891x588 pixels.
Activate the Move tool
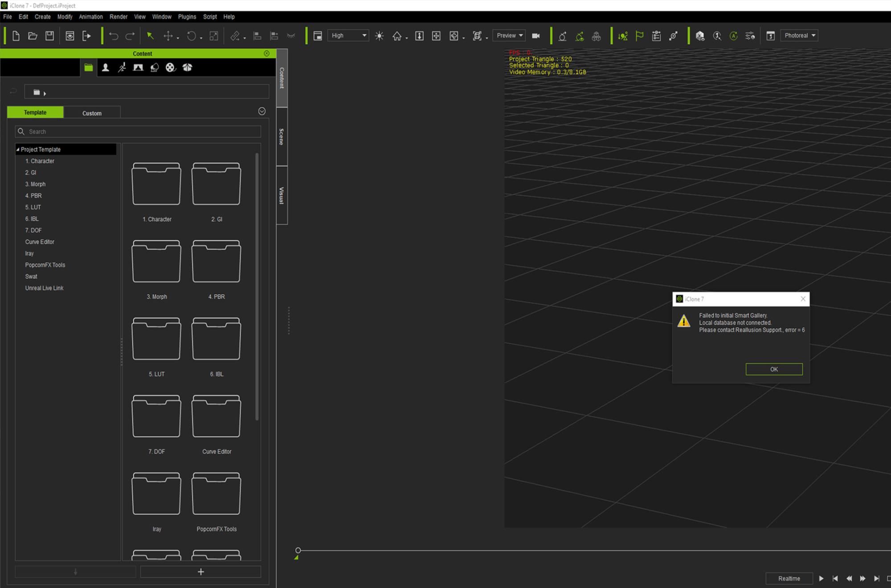tap(168, 36)
